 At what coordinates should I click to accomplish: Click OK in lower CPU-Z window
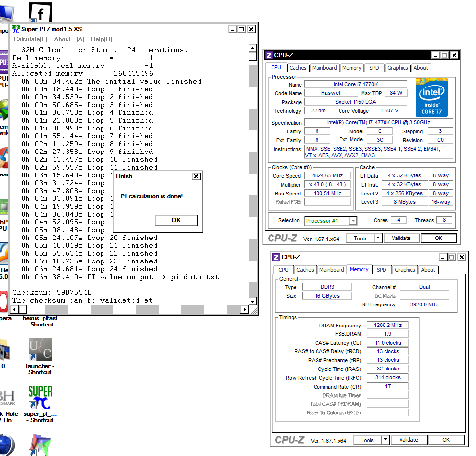click(x=446, y=440)
